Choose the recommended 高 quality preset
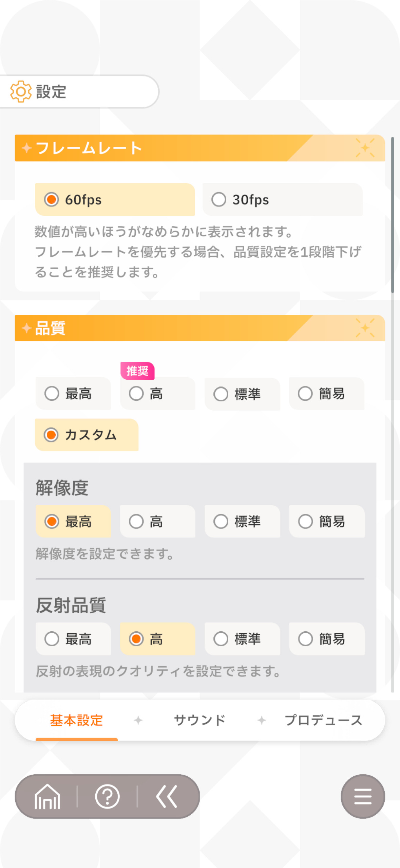 click(158, 394)
